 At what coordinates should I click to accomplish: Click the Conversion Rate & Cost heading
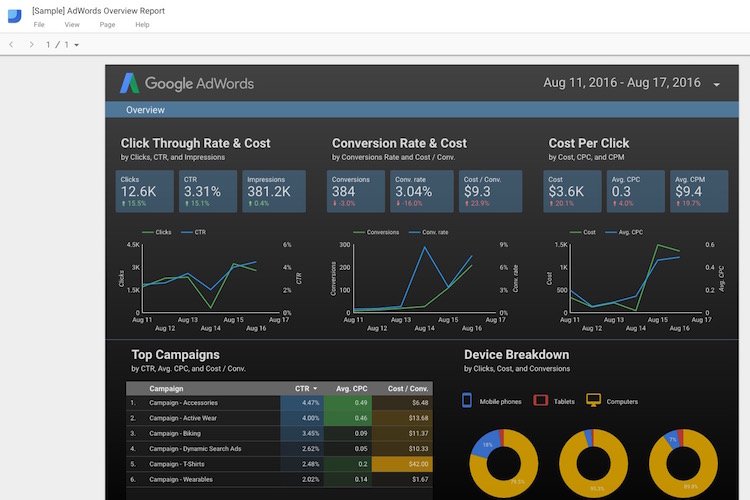click(399, 143)
